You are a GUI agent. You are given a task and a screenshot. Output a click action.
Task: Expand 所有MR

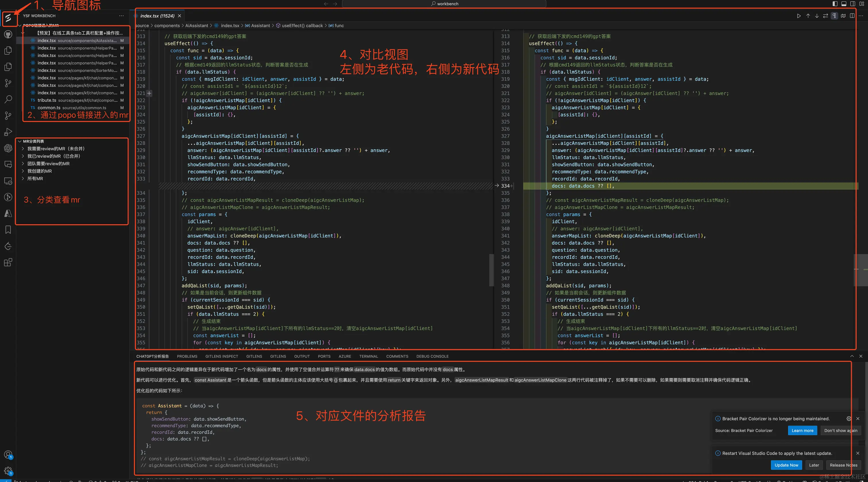pos(23,178)
